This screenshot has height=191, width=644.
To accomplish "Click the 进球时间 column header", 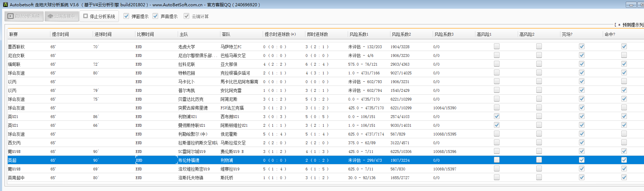I will 103,34.
